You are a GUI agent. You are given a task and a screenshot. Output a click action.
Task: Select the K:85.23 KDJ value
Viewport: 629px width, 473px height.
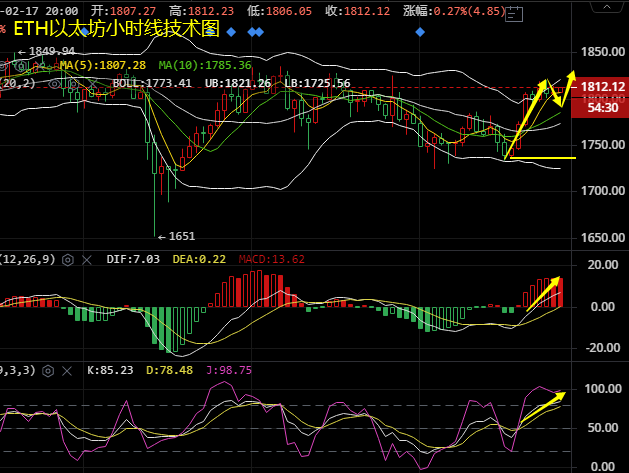110,370
